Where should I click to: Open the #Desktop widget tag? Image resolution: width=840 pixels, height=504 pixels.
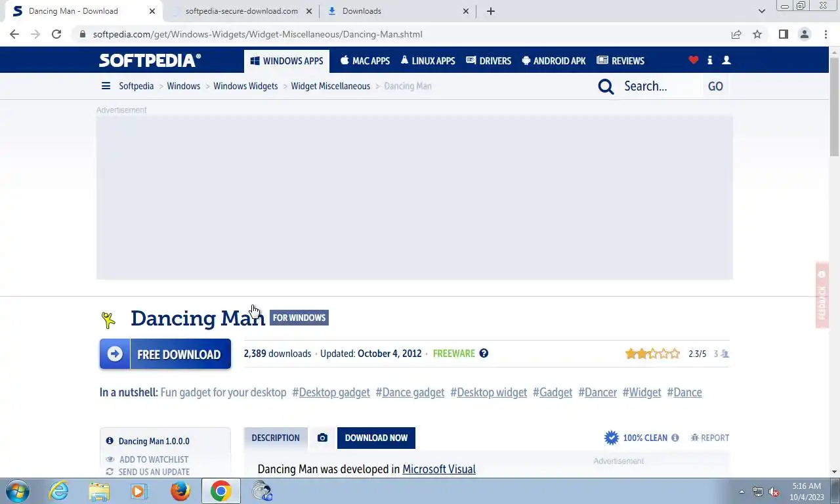point(489,392)
